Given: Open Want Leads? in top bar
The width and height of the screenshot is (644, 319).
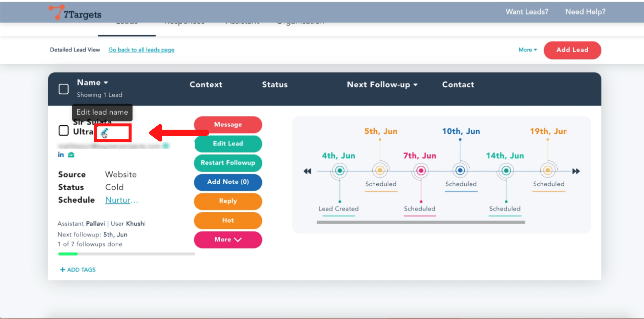Looking at the screenshot, I should (527, 12).
